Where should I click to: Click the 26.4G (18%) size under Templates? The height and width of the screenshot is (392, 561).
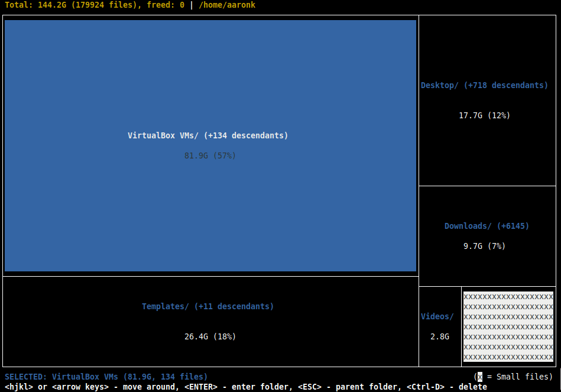(x=210, y=336)
